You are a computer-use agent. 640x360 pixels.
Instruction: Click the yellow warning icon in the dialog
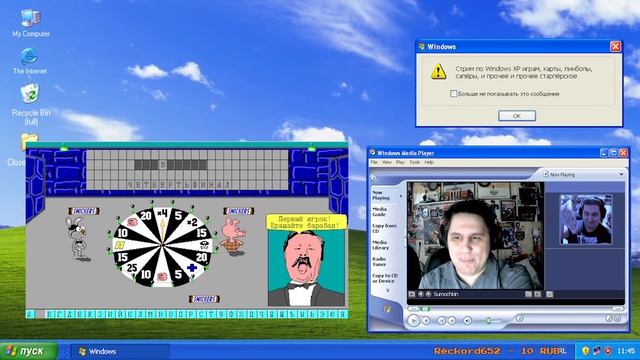click(x=438, y=71)
